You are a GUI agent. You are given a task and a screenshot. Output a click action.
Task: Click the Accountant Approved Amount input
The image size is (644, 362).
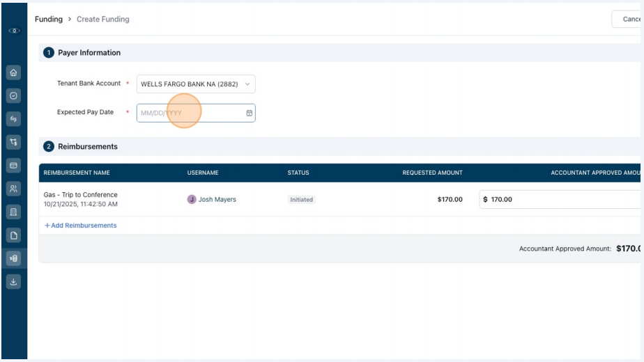pos(561,200)
